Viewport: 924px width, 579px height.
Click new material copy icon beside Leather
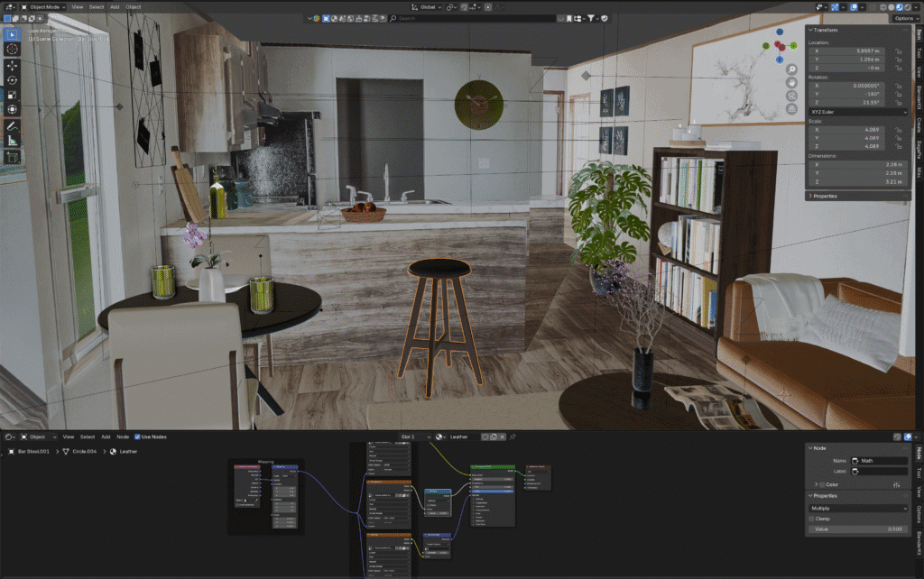tap(494, 437)
